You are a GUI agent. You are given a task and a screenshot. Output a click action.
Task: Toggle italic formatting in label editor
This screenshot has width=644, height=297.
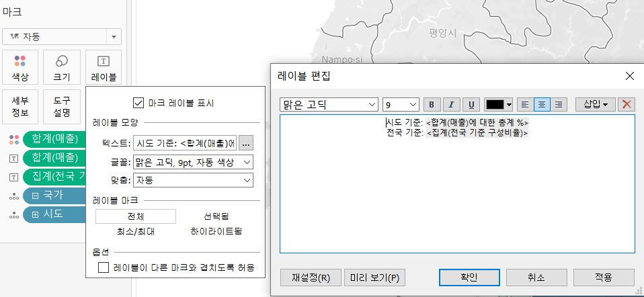tap(451, 104)
